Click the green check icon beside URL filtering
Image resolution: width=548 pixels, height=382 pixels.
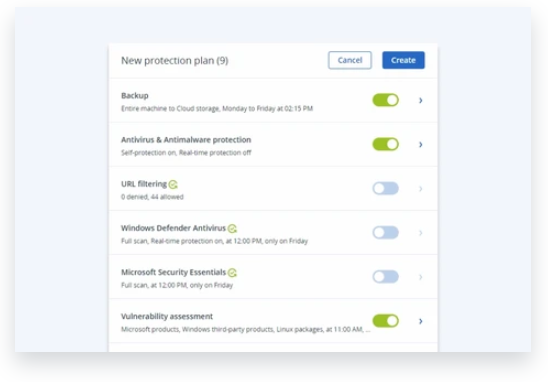click(x=173, y=184)
